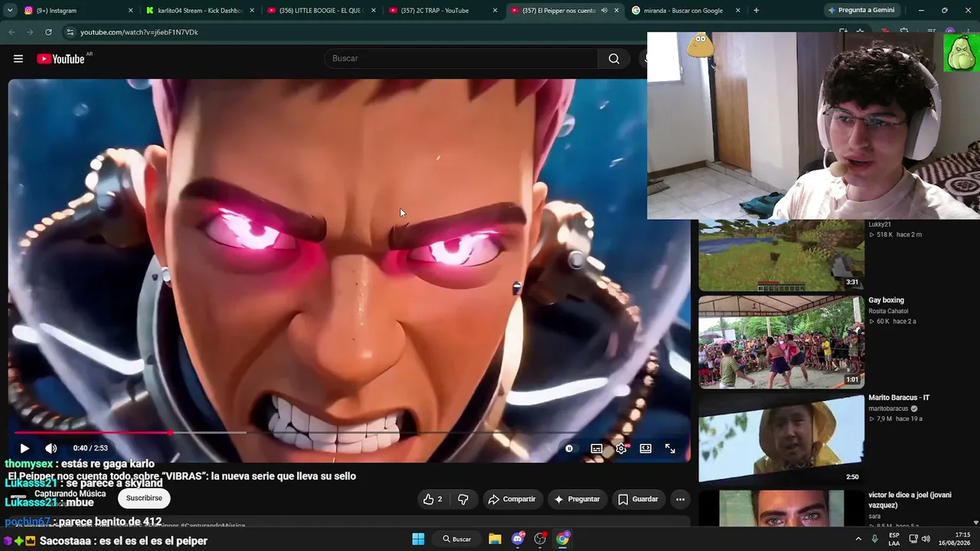Open a new browser tab
Screen dimensions: 980x551
[x=756, y=11]
